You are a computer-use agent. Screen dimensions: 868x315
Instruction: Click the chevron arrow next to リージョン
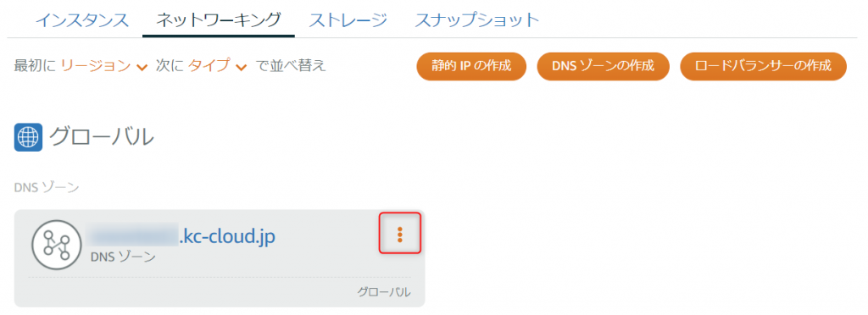point(142,68)
